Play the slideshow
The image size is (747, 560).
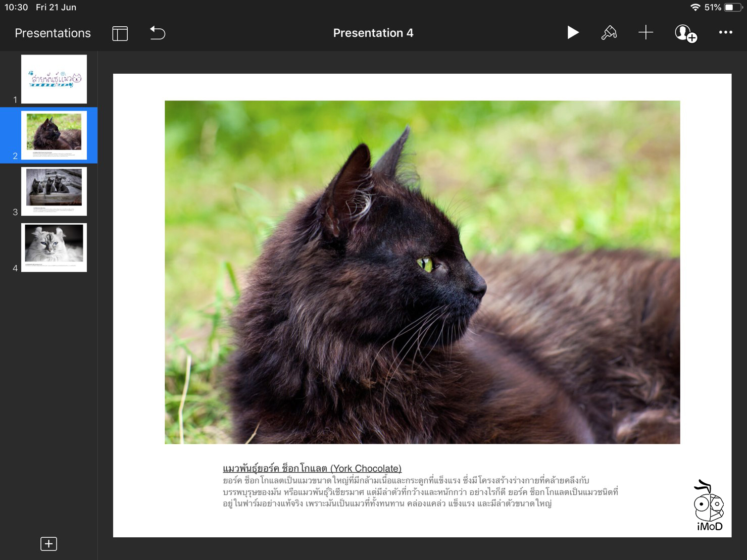coord(572,33)
